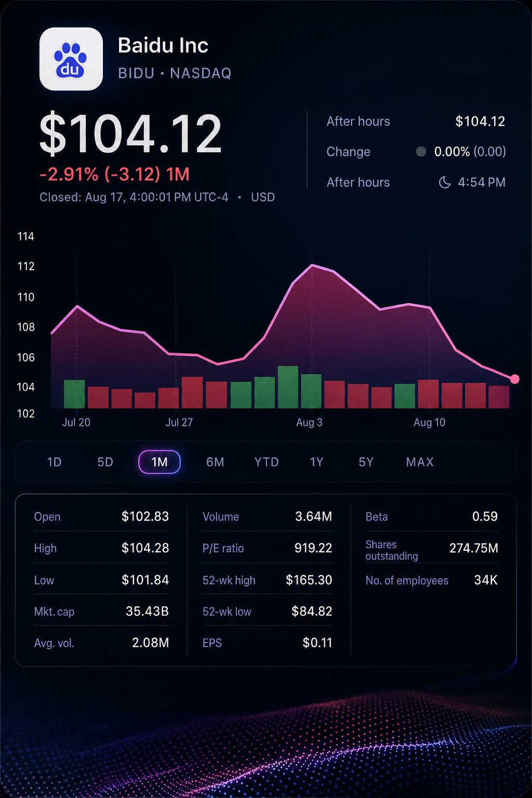Screen dimensions: 532x798
Task: Click the Aug 3 axis label
Action: point(309,422)
